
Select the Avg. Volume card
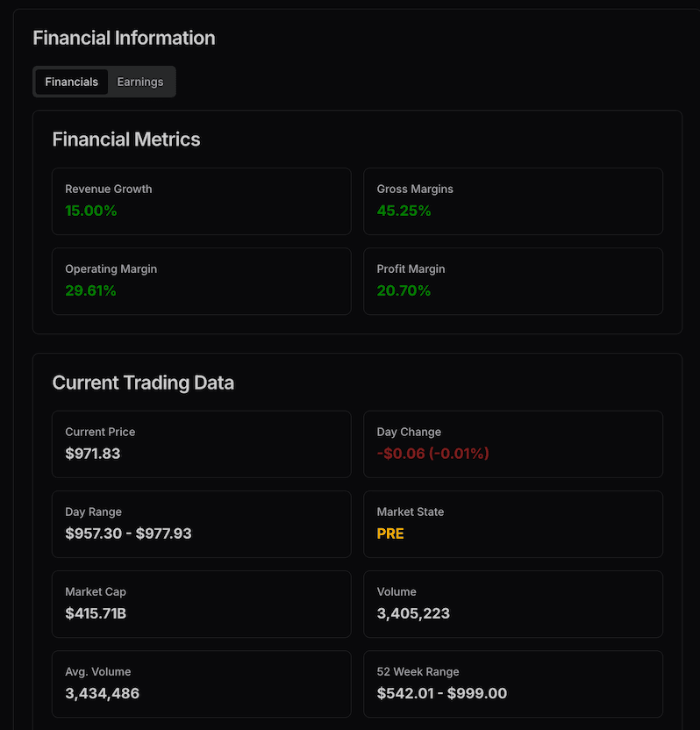[x=201, y=683]
